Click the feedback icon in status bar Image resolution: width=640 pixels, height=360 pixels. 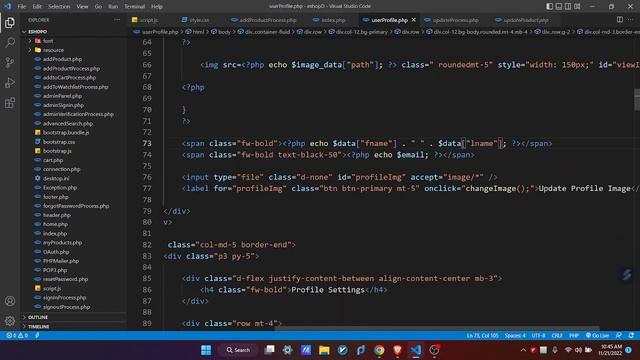619,336
